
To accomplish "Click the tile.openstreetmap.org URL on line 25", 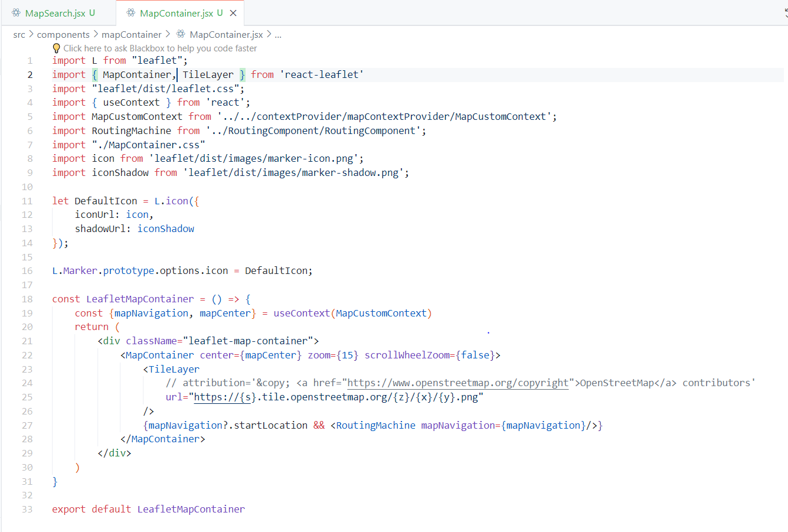I will [338, 397].
